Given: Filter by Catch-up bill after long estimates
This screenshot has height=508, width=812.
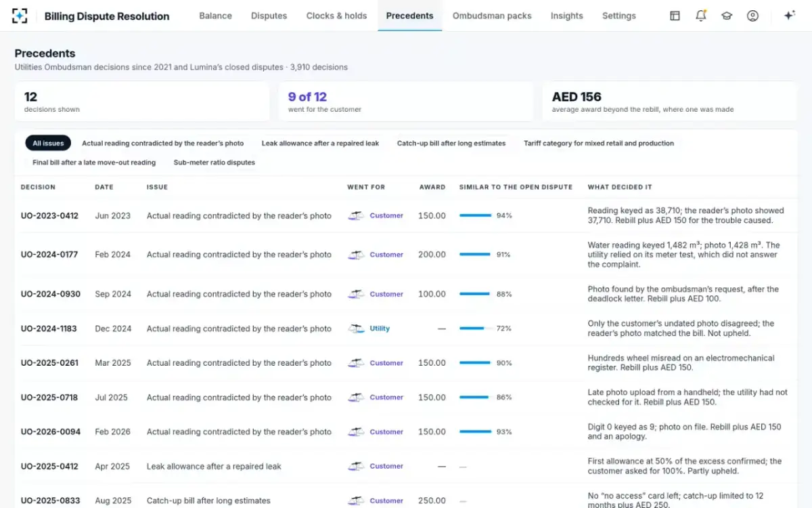Looking at the screenshot, I should pyautogui.click(x=451, y=144).
